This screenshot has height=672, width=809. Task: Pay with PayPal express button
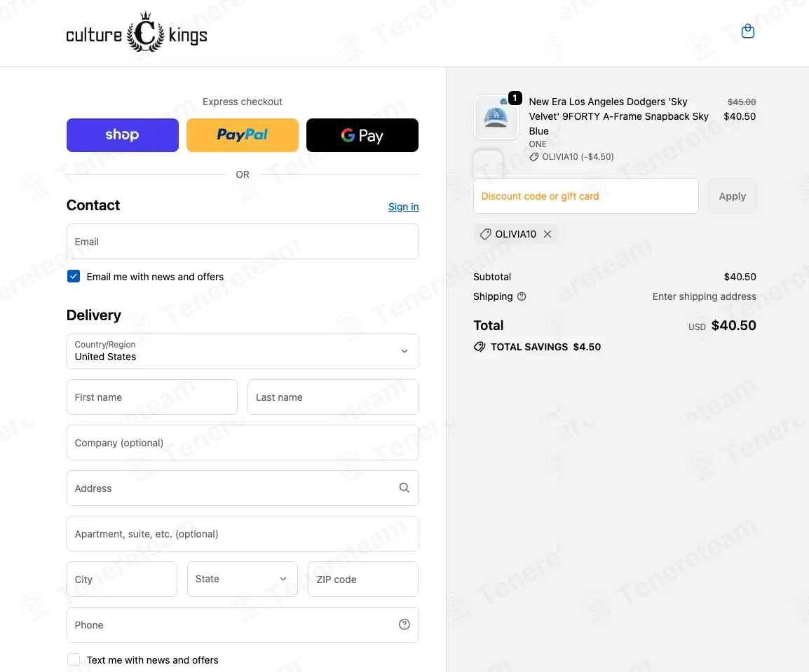pos(243,135)
